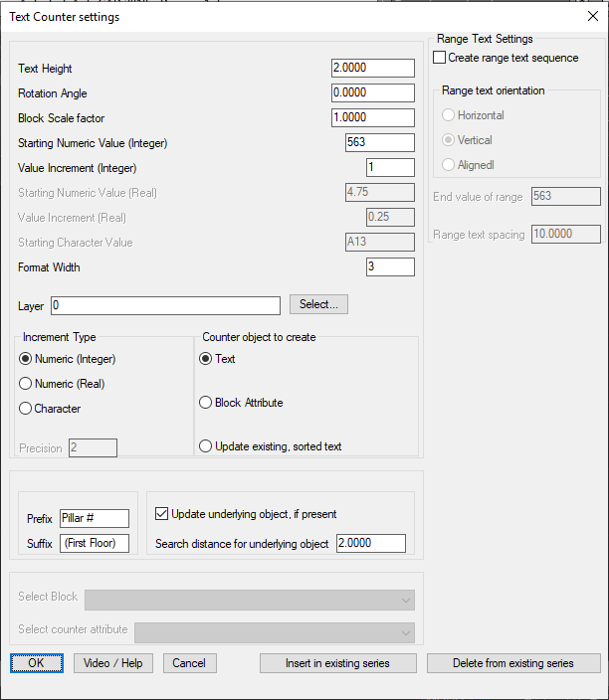Click the OK button
This screenshot has width=609, height=700.
click(x=37, y=663)
